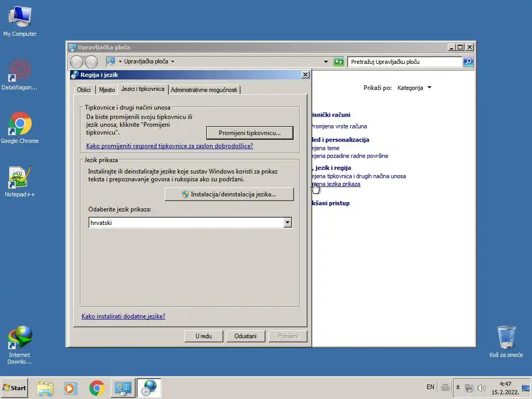Open Internet Download Manager shortcut
532x399 pixels.
point(20,345)
